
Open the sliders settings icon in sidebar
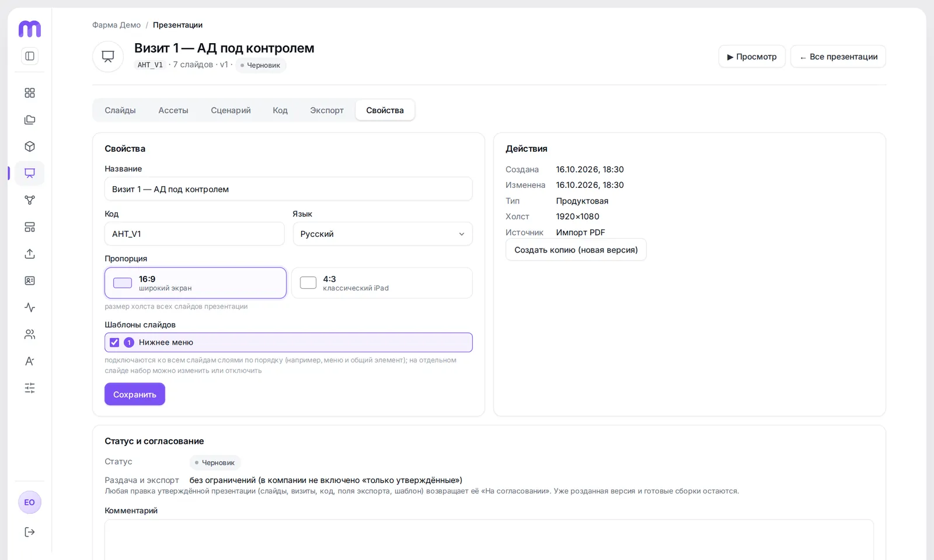(30, 388)
